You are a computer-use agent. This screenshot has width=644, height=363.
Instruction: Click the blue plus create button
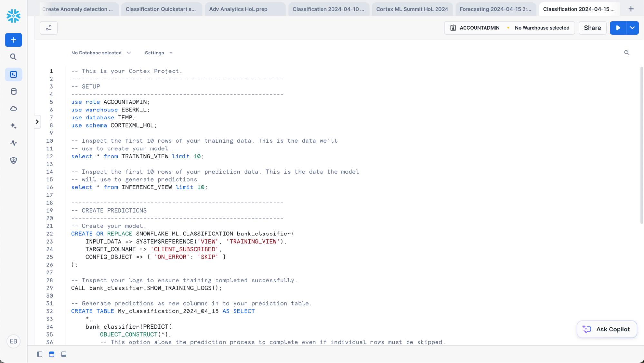[x=14, y=40]
